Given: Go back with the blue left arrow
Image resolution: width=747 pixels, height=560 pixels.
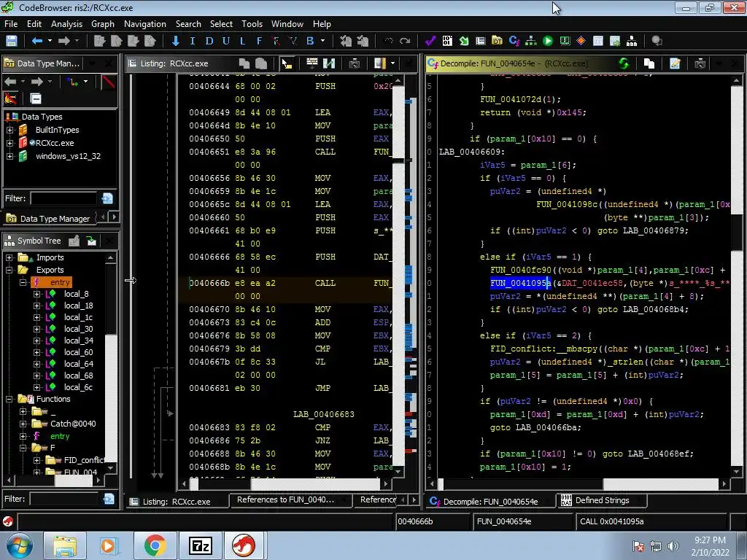Looking at the screenshot, I should (x=36, y=41).
